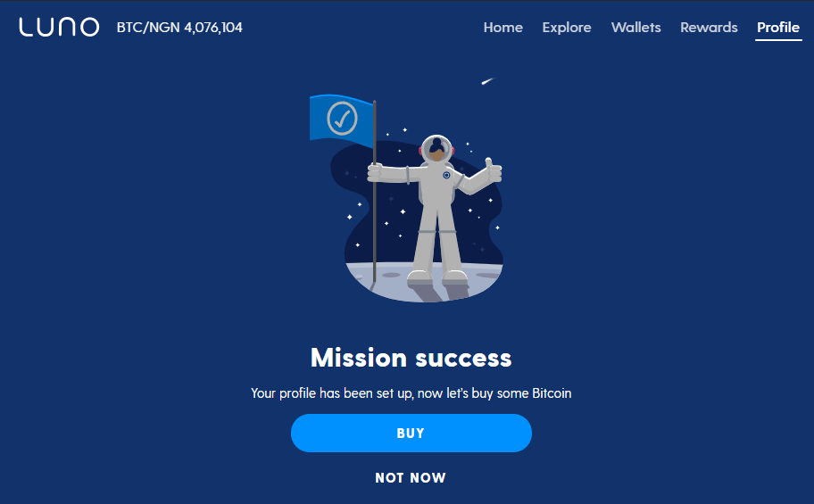Screen dimensions: 814x504
Task: Click the checkmark icon on the flag
Action: click(342, 119)
